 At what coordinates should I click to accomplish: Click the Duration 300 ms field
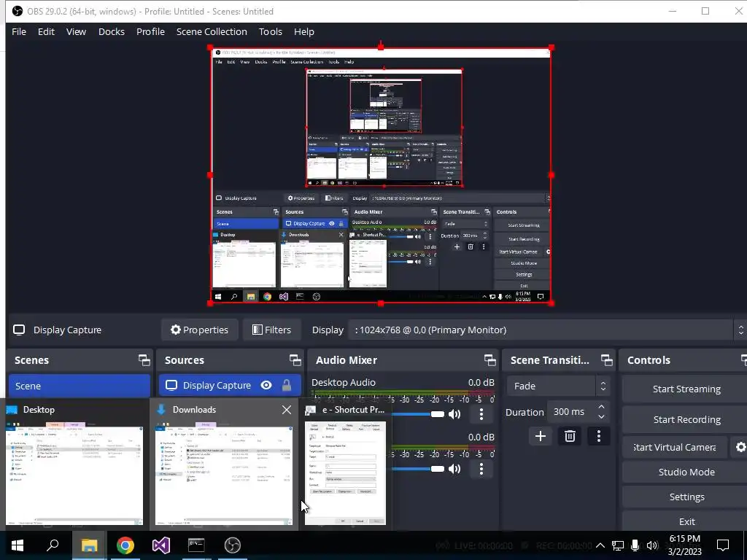coord(570,412)
